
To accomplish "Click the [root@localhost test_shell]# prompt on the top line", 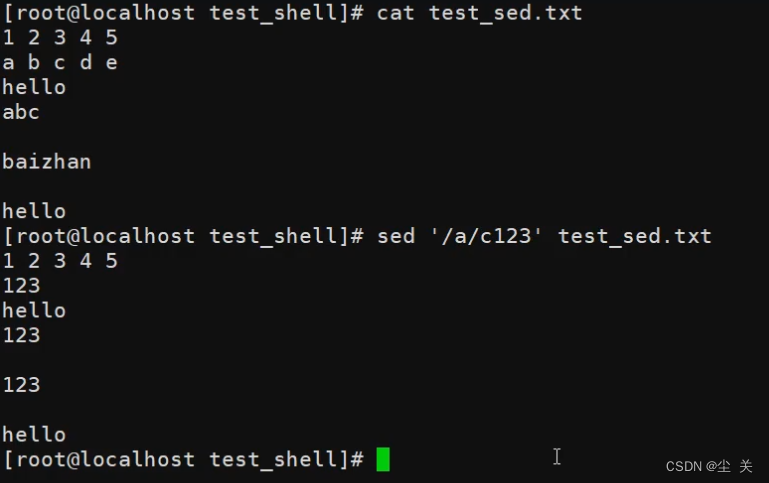I will pyautogui.click(x=183, y=13).
